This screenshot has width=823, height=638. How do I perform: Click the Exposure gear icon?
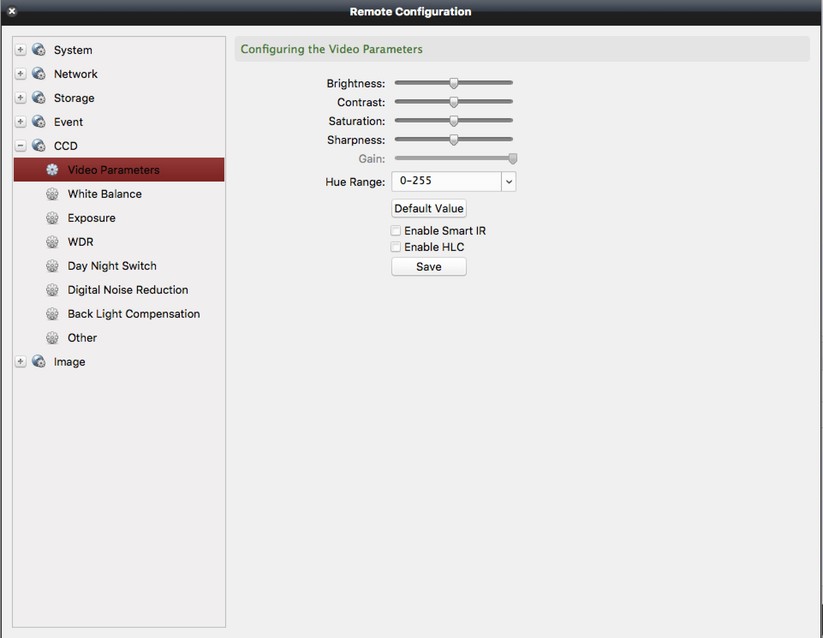(52, 217)
